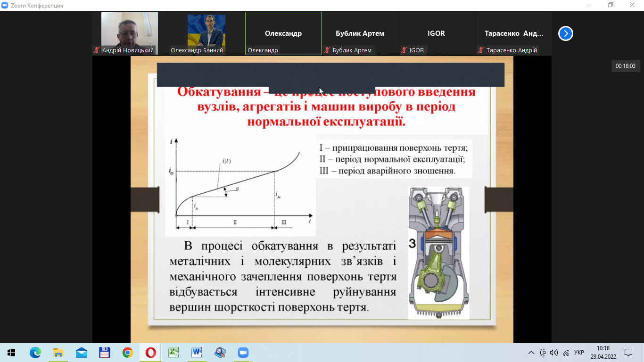Open Wi-Fi network settings in tray
This screenshot has height=362, width=644.
[x=566, y=353]
